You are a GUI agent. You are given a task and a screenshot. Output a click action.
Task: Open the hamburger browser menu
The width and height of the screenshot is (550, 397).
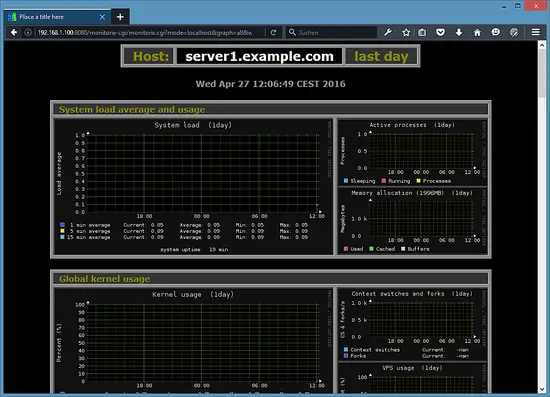tap(536, 32)
